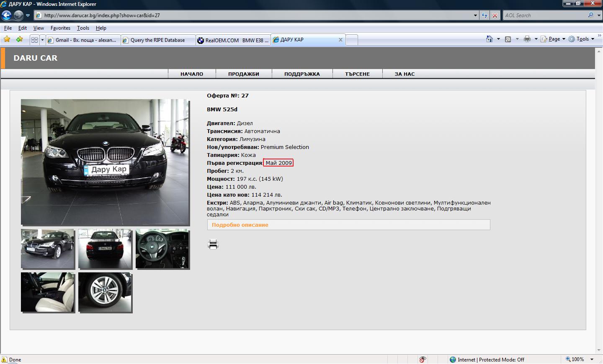Select the steering wheel interior thumbnail
This screenshot has width=603, height=364.
[x=162, y=249]
